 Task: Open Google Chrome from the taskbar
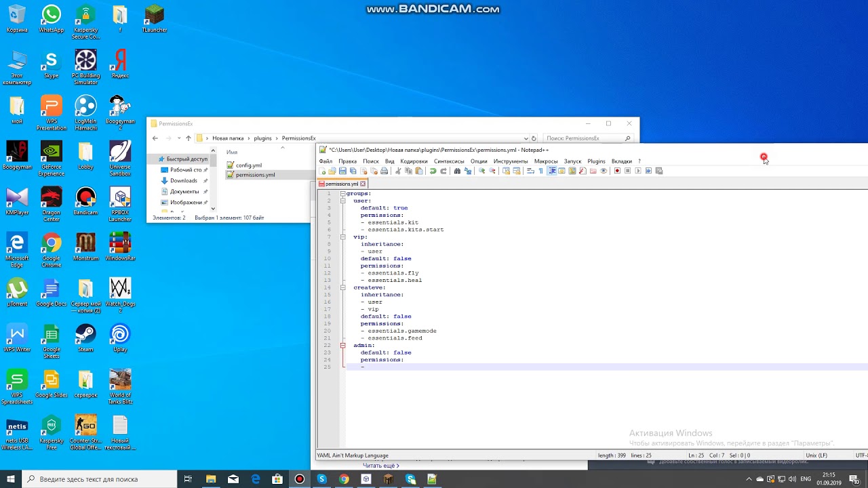click(x=344, y=479)
